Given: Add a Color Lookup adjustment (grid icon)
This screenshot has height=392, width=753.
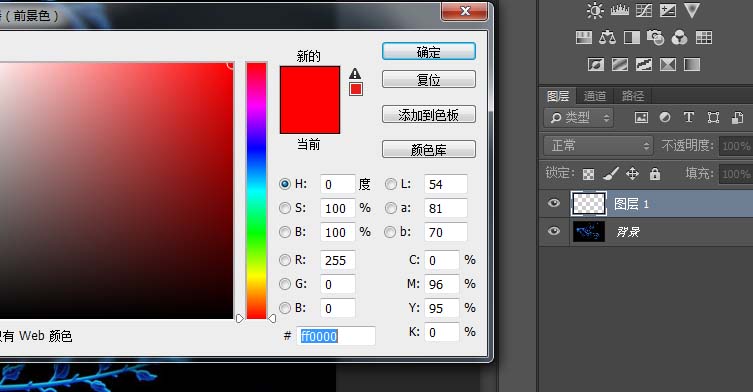Looking at the screenshot, I should pos(704,37).
